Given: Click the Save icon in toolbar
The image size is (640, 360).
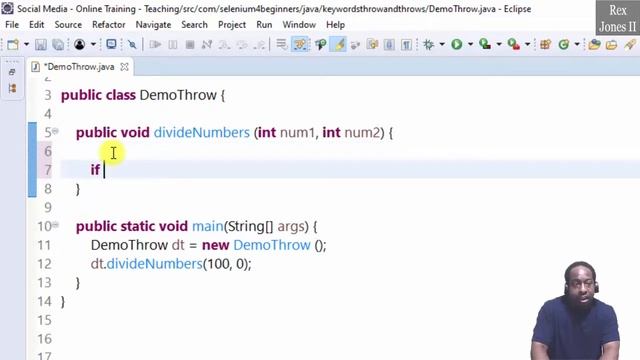Looking at the screenshot, I should [x=40, y=44].
